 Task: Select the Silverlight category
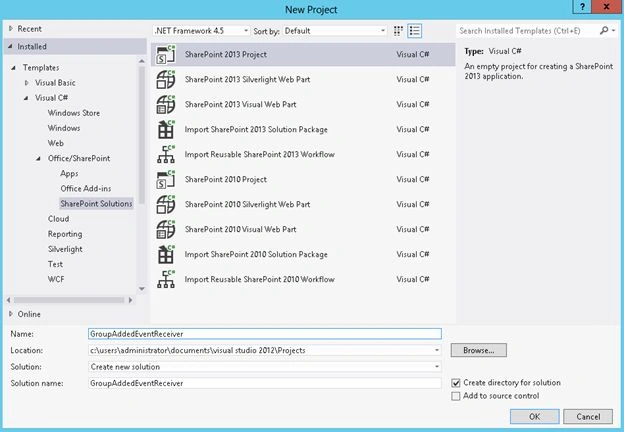[x=65, y=249]
